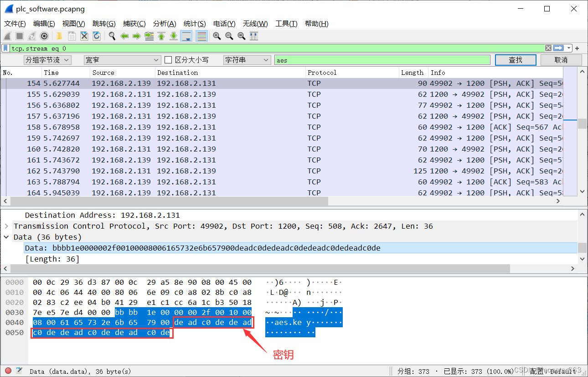The width and height of the screenshot is (588, 377).
Task: Open the 文件(F) menu
Action: 15,24
